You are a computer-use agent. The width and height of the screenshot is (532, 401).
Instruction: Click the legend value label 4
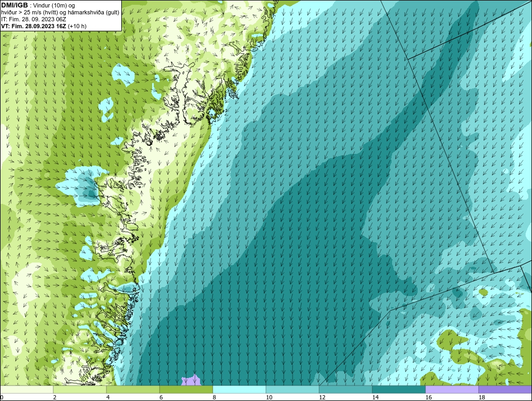point(108,397)
